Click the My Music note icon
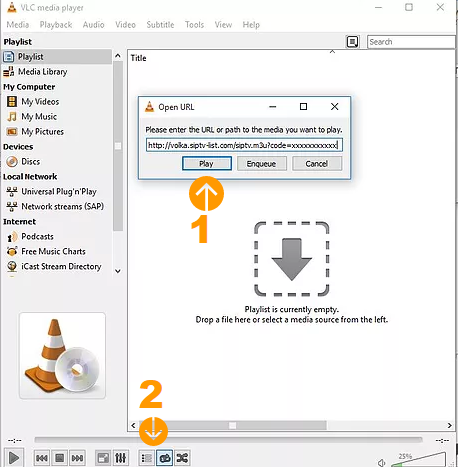 pyautogui.click(x=12, y=117)
